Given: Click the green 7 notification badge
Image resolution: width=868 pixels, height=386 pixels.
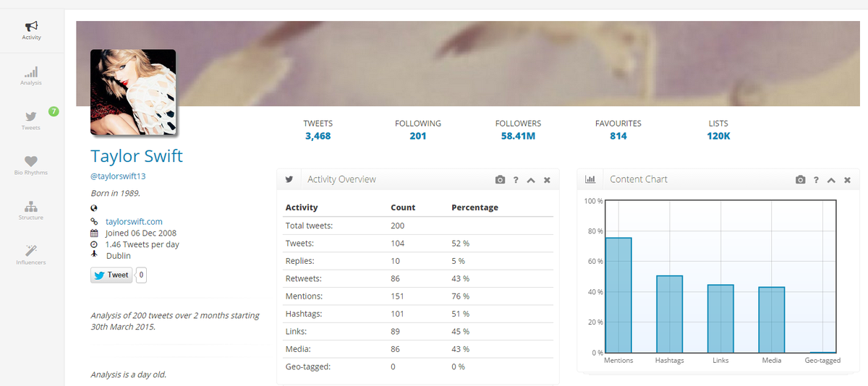Looking at the screenshot, I should click(54, 111).
